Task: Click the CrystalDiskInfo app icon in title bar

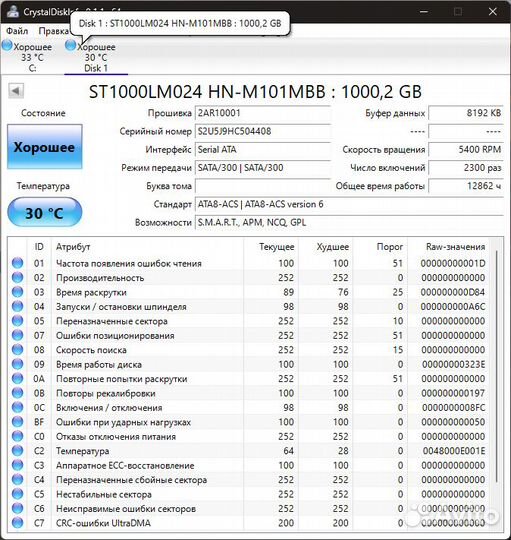Action: coord(13,11)
